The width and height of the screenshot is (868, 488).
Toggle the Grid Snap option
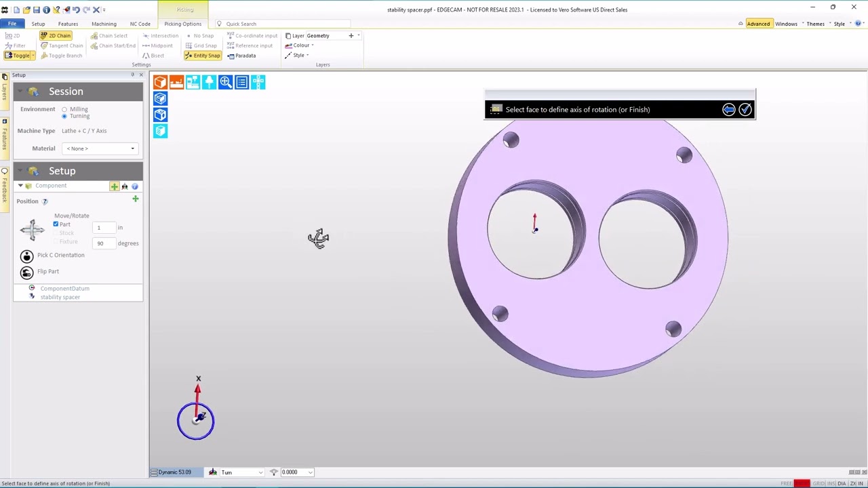(x=201, y=45)
